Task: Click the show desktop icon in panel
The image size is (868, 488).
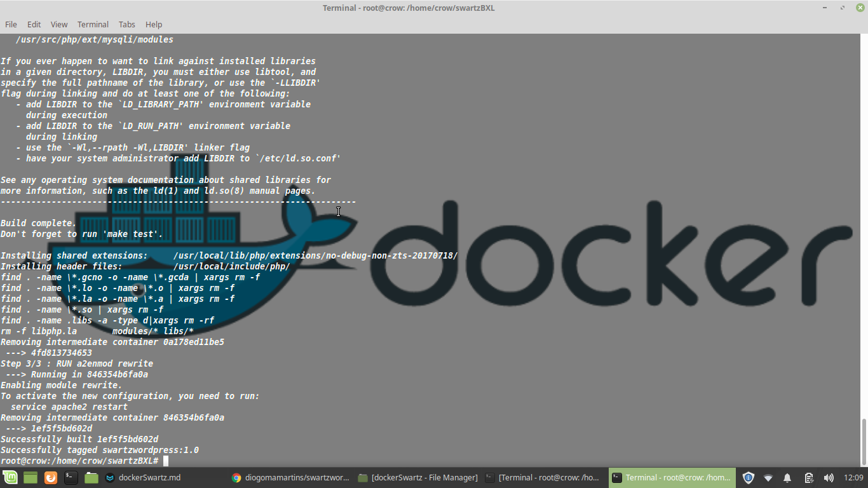Action: (x=31, y=478)
